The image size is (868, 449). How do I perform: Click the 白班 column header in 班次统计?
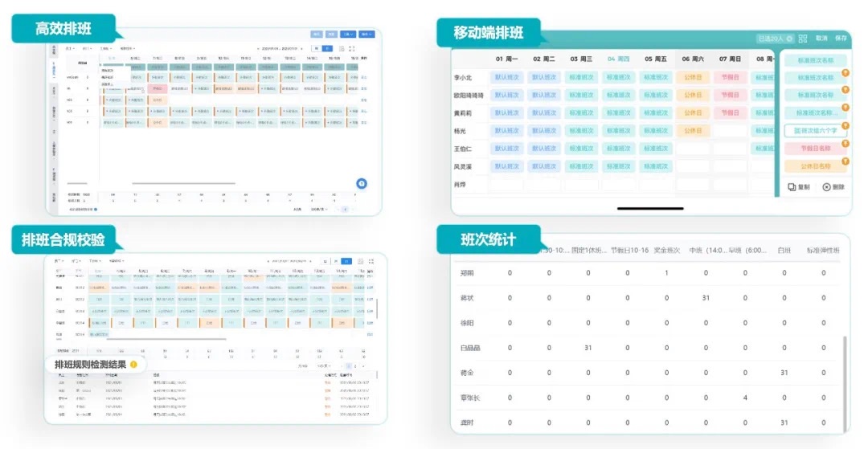784,251
